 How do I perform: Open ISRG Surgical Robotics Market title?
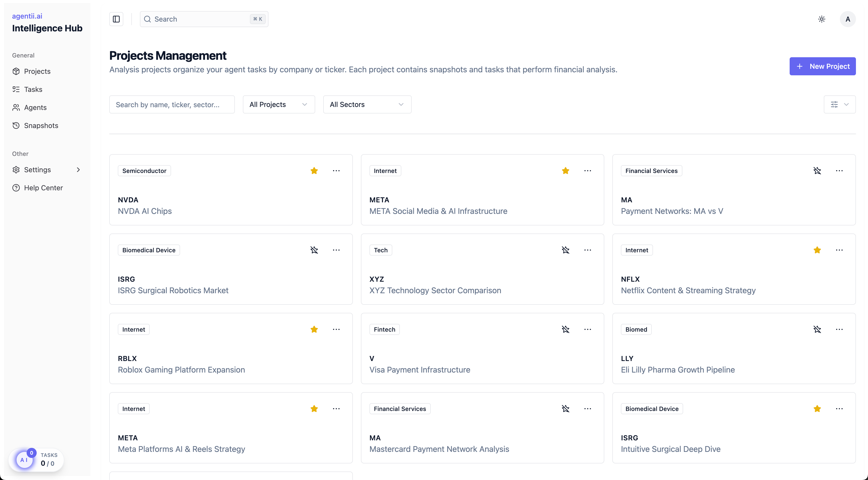click(173, 290)
